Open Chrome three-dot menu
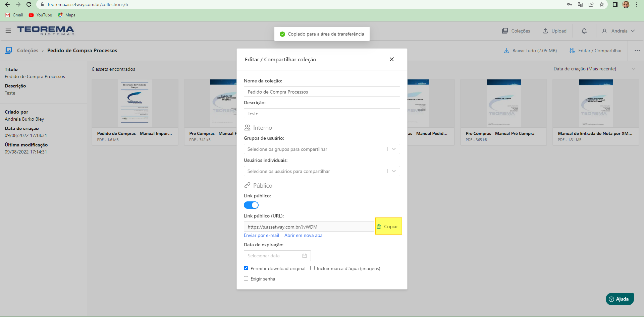This screenshot has width=644, height=317. tap(637, 4)
